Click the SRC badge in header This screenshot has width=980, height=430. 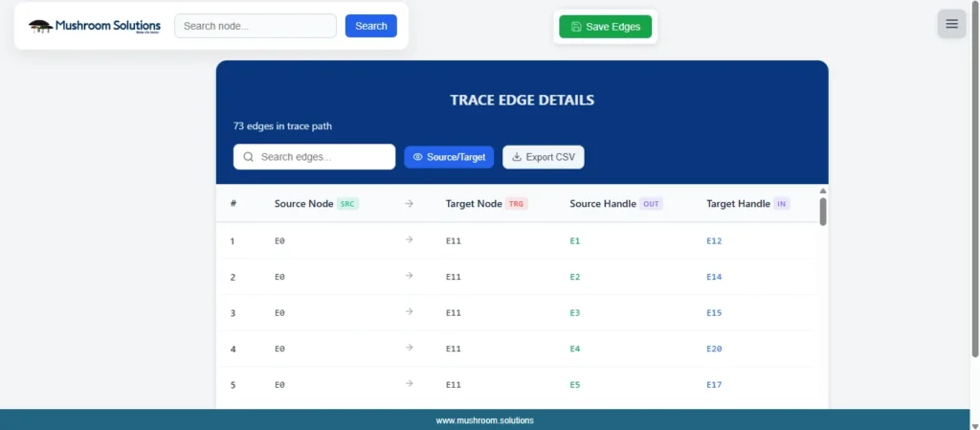click(x=347, y=204)
